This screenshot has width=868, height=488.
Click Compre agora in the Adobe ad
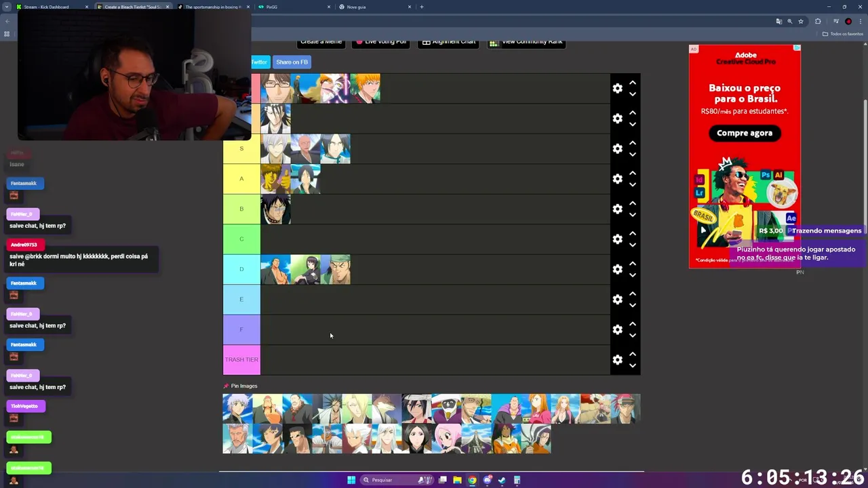tap(745, 133)
